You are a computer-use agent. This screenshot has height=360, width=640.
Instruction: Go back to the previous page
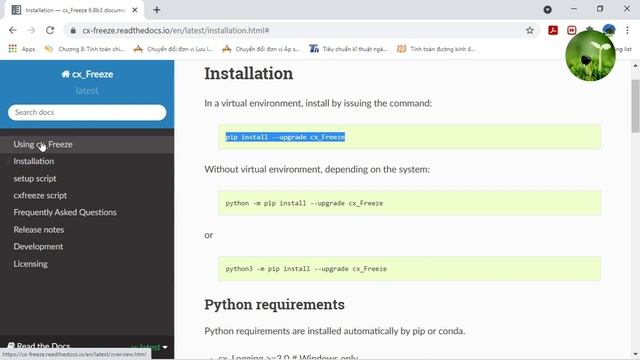13,30
